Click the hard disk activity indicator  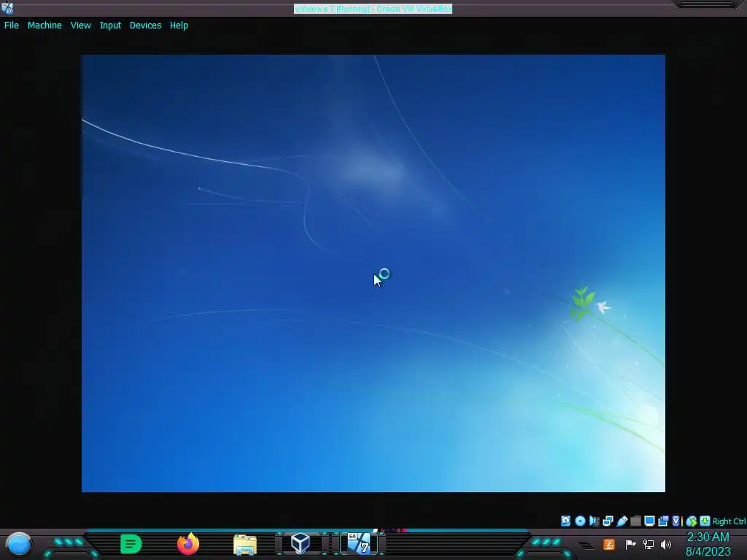(565, 521)
